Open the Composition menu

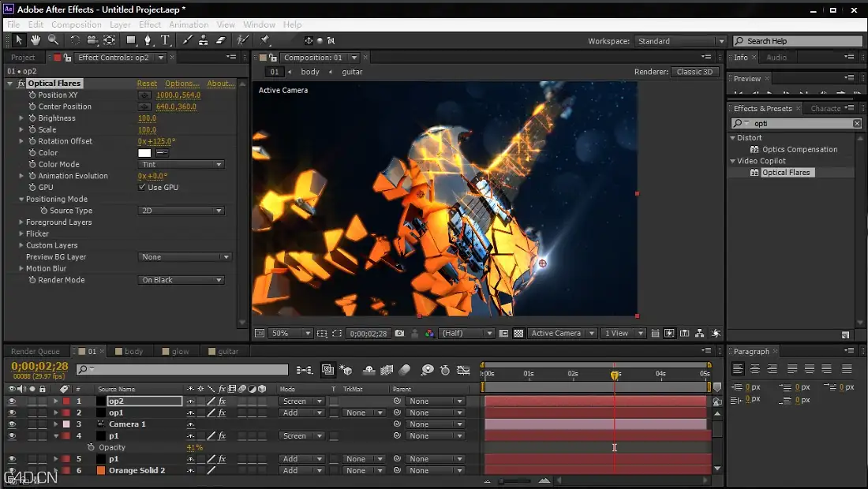tap(77, 24)
